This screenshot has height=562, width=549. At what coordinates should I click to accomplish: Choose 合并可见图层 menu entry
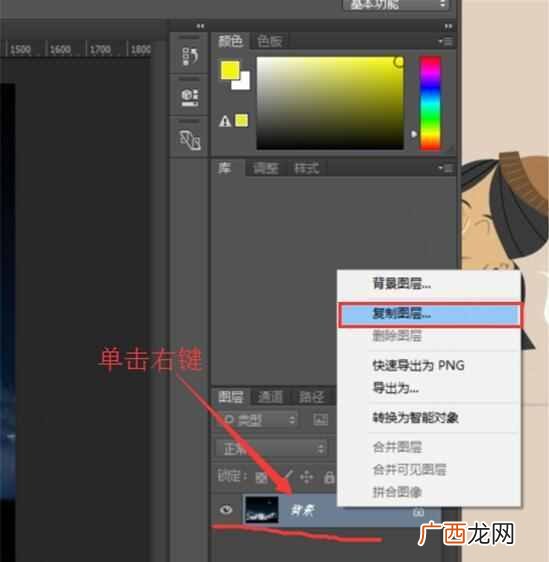[x=429, y=469]
